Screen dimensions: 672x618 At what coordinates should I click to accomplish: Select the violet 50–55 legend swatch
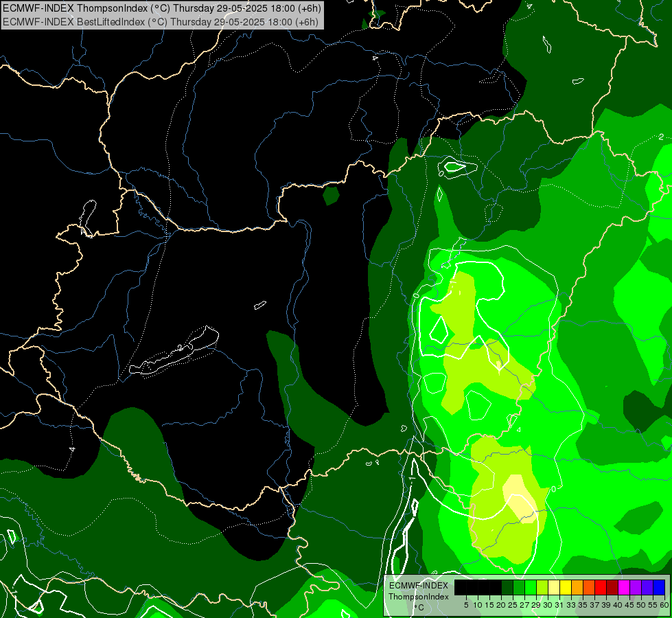click(647, 587)
